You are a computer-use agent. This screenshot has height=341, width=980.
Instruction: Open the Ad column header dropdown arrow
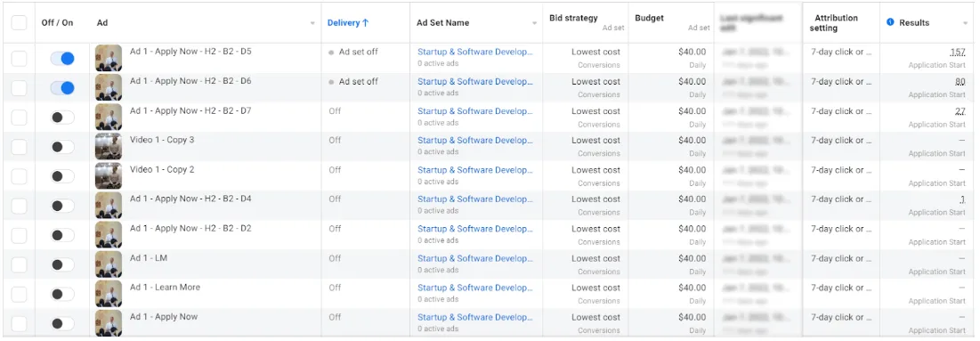[x=312, y=23]
